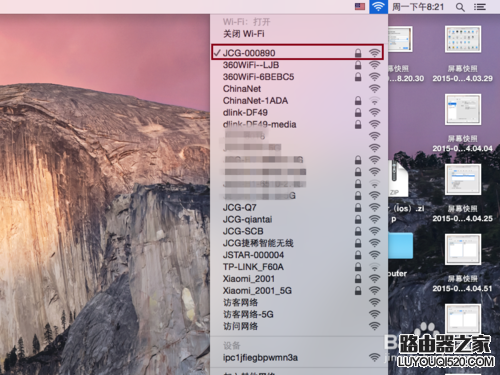Select the ZIP archive file on desktop
The height and width of the screenshot is (375, 500).
(399, 179)
